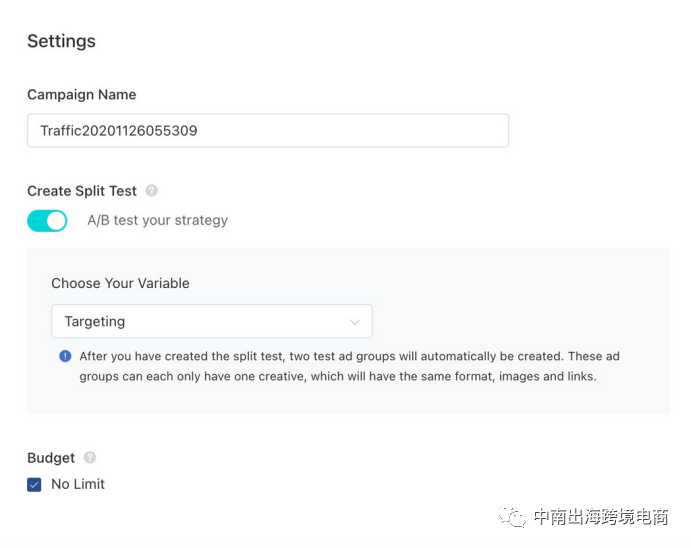The height and width of the screenshot is (548, 691).
Task: Click the blue info icon in notice
Action: (x=65, y=356)
